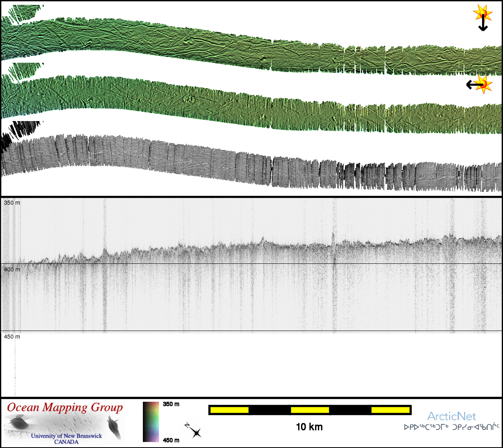
Task: Select the University of New Brunswick text
Action: (66, 436)
